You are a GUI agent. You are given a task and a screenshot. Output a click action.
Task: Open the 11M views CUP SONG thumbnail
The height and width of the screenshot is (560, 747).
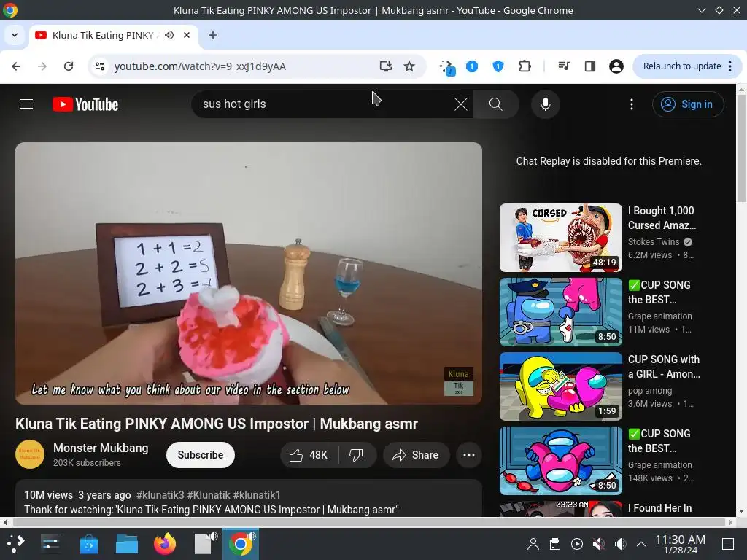(561, 312)
